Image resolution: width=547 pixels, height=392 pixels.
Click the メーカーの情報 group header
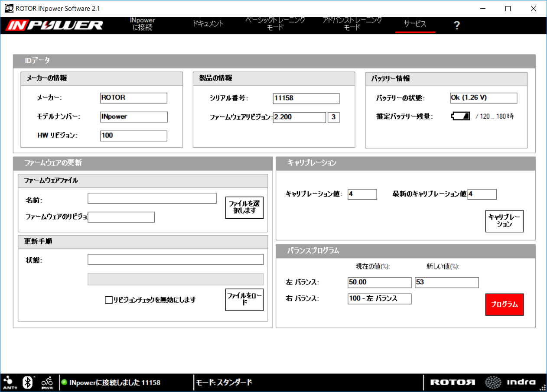102,78
